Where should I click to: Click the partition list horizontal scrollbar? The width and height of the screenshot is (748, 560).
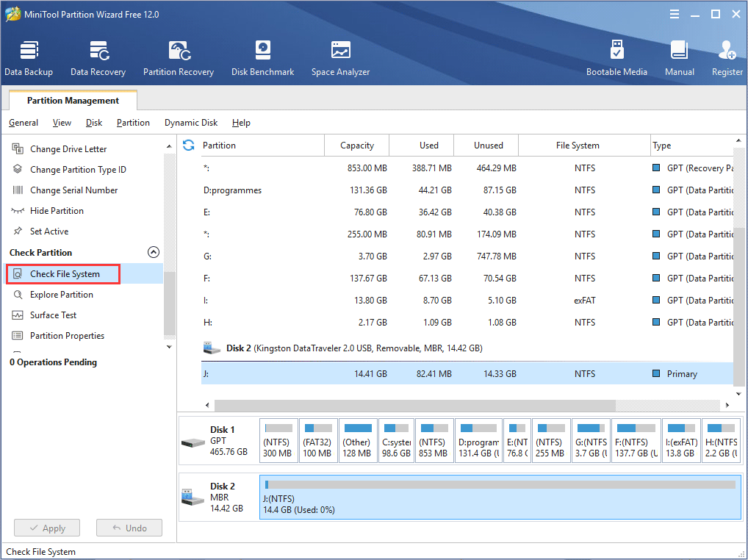coord(415,405)
